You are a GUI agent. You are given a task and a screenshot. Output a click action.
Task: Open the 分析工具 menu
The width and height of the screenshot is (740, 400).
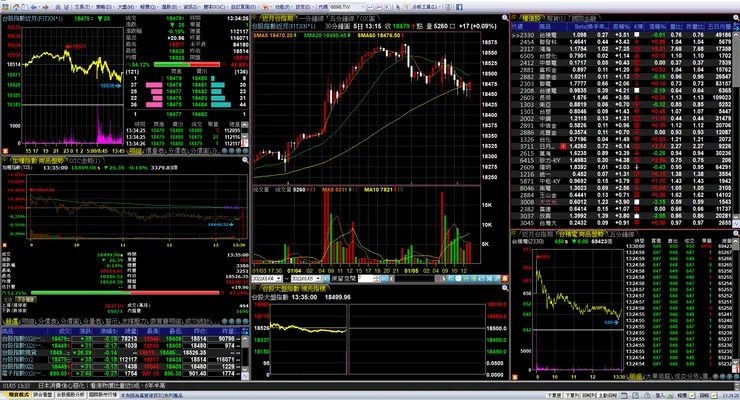click(429, 7)
